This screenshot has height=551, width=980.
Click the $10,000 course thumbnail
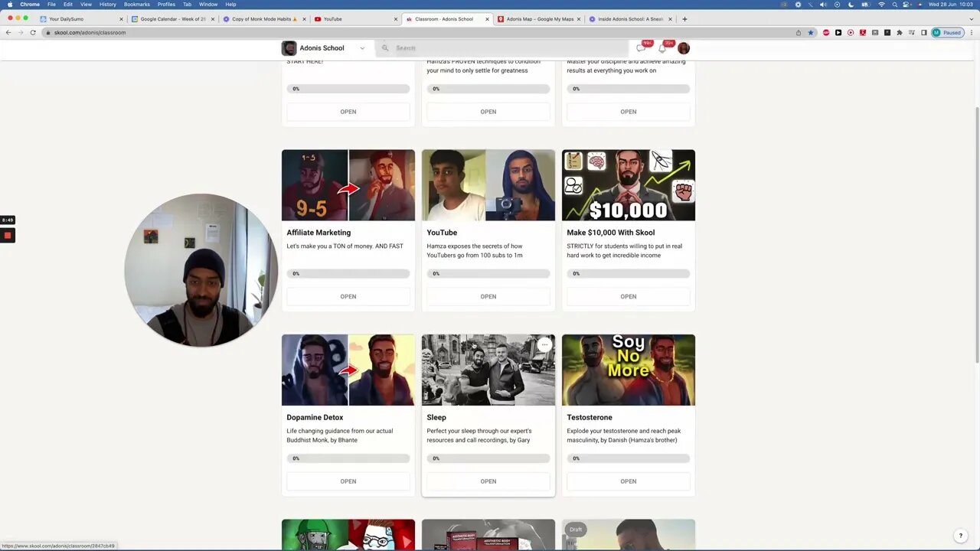(629, 185)
